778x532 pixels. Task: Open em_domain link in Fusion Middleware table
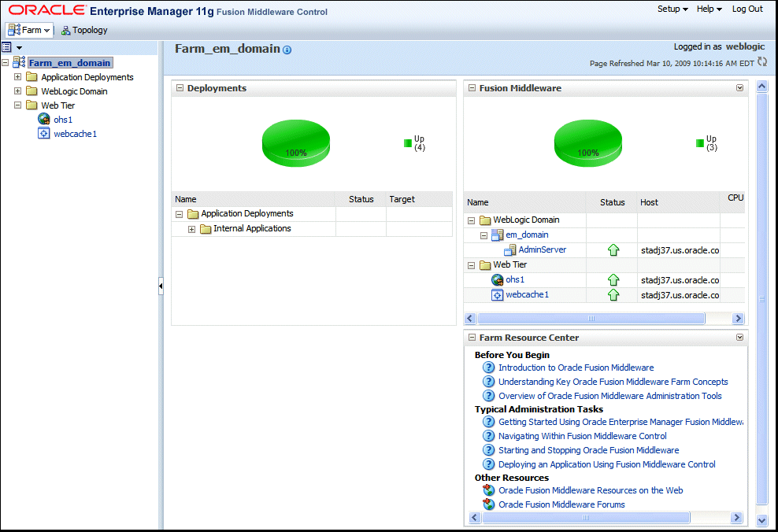pos(527,235)
